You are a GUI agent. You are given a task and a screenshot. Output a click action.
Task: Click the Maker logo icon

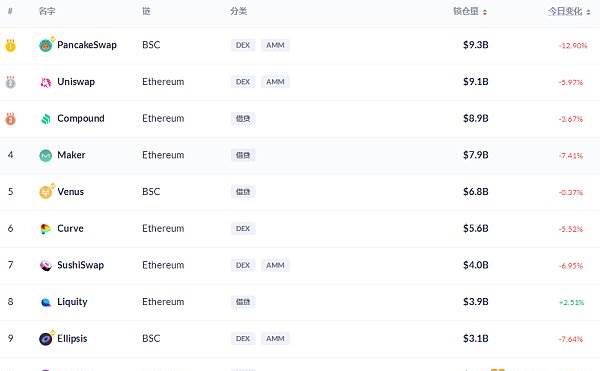[46, 155]
